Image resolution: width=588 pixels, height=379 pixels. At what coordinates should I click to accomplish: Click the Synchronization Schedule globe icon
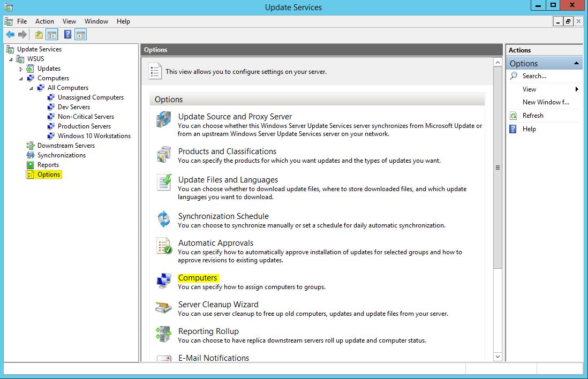pyautogui.click(x=164, y=219)
